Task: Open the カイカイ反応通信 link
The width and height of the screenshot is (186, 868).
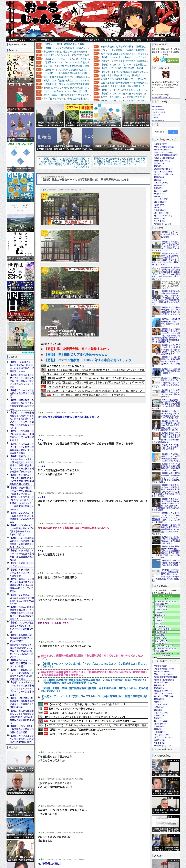Action: click(x=158, y=109)
